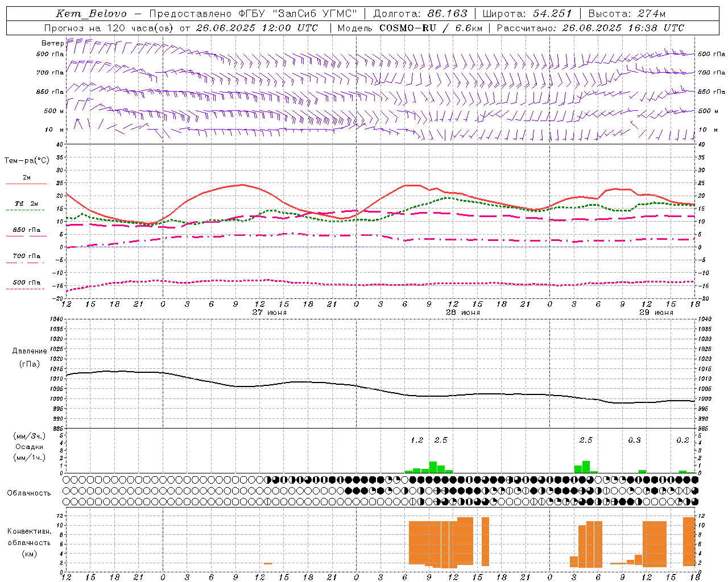Click the (мм/3ч.) precipitation unit label
This screenshot has width=728, height=582.
coord(29,436)
